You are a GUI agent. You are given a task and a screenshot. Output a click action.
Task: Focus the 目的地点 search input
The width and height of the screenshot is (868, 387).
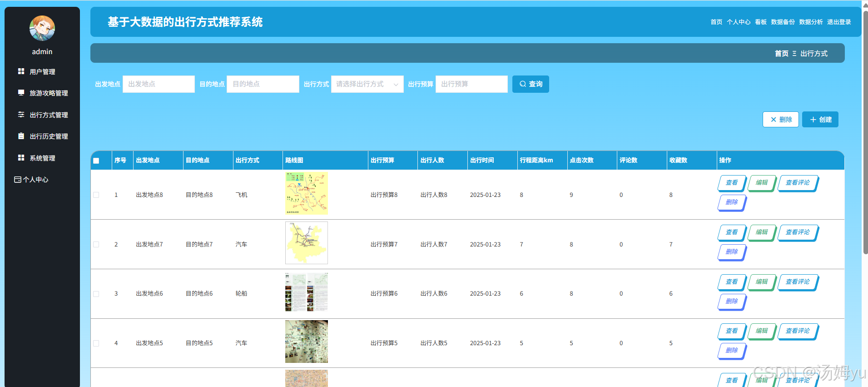(263, 84)
